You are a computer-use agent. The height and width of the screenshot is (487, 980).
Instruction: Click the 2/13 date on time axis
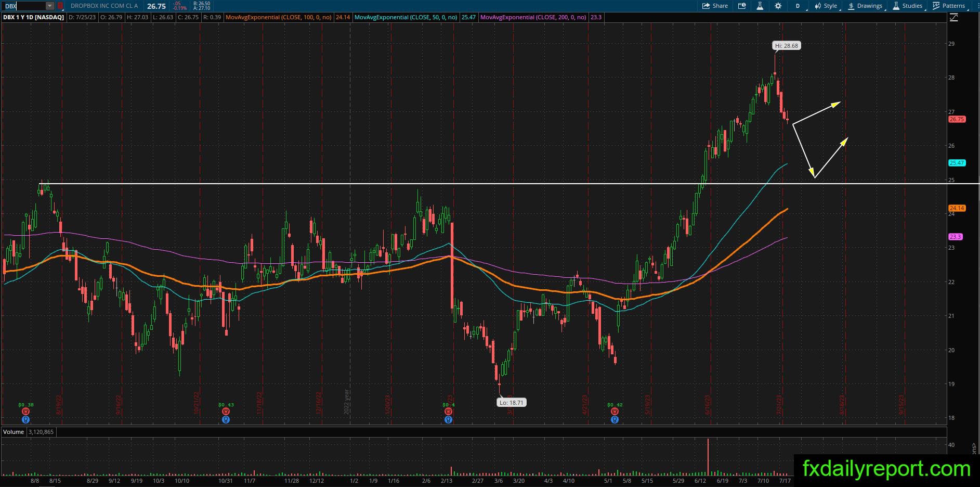(446, 481)
